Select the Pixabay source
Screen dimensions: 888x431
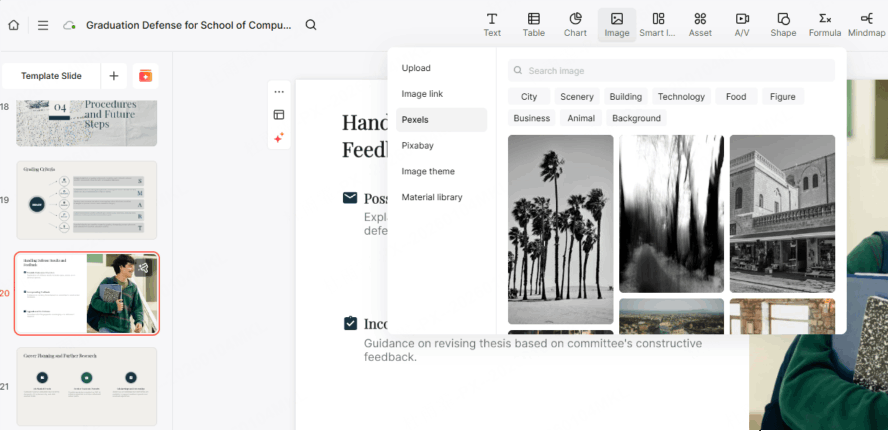[418, 146]
